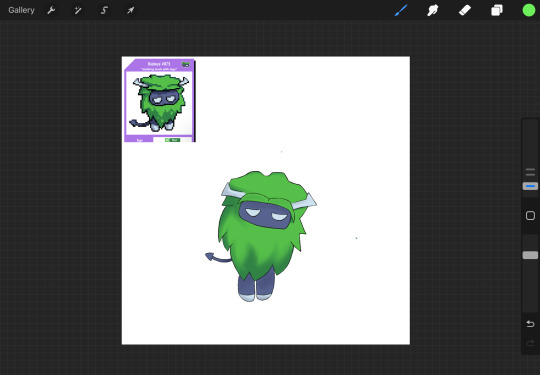Screen dimensions: 540x375
Task: Open the Adjustments magic wand menu
Action: coord(78,10)
